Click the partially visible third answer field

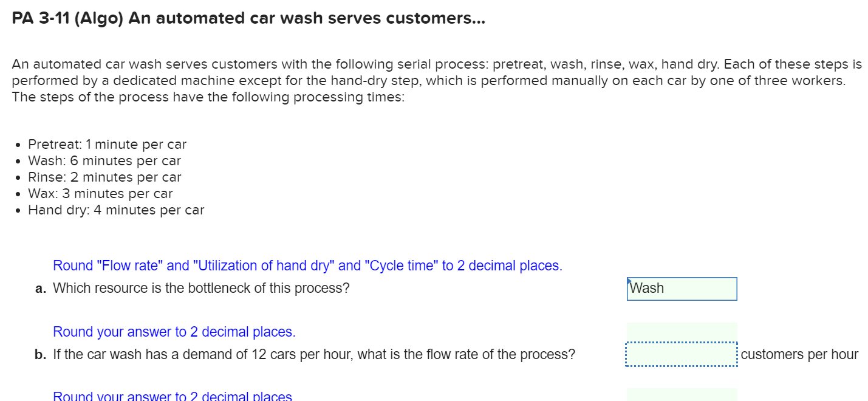pos(682,394)
